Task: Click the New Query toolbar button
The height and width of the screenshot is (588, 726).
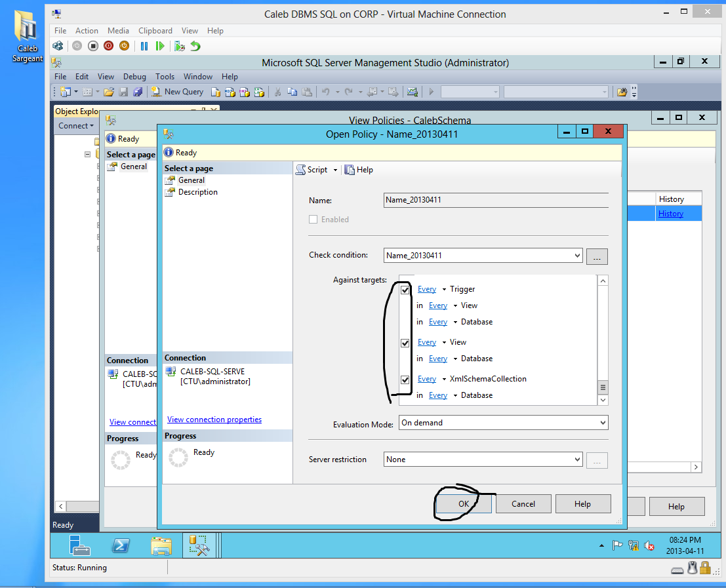Action: pos(178,92)
